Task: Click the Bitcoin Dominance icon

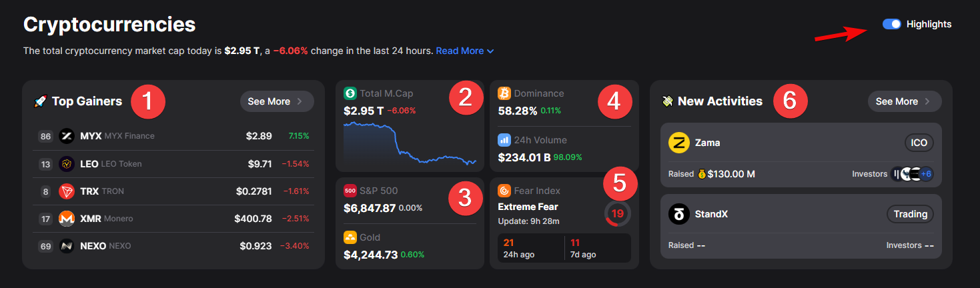Action: click(x=504, y=93)
